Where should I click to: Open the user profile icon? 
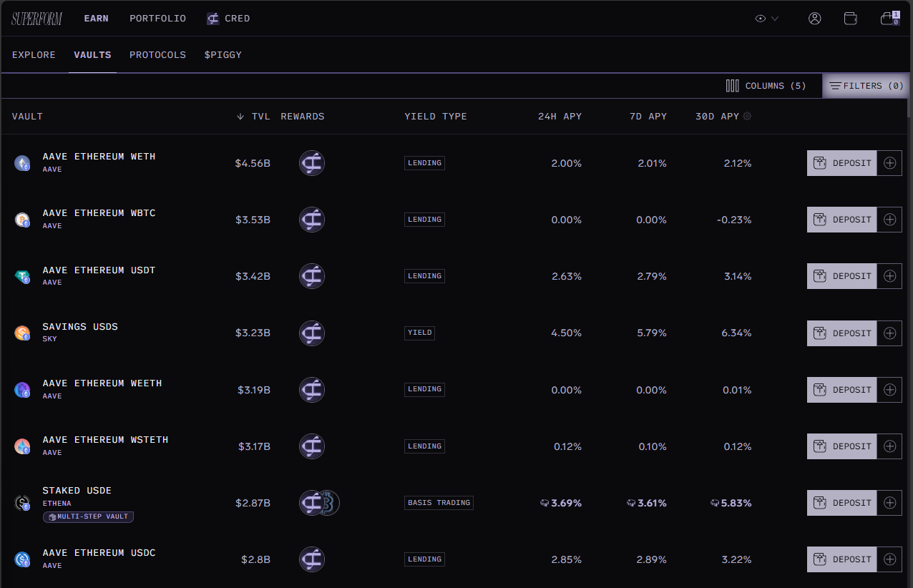[x=814, y=19]
